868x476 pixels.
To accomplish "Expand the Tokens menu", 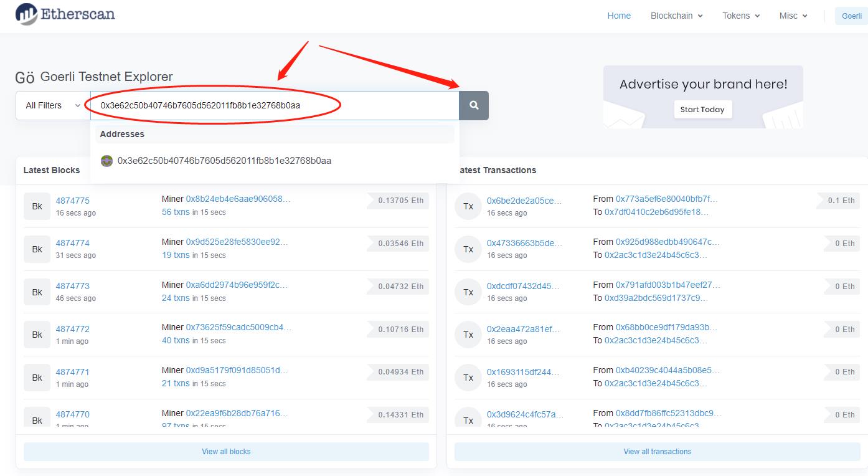I will [741, 16].
